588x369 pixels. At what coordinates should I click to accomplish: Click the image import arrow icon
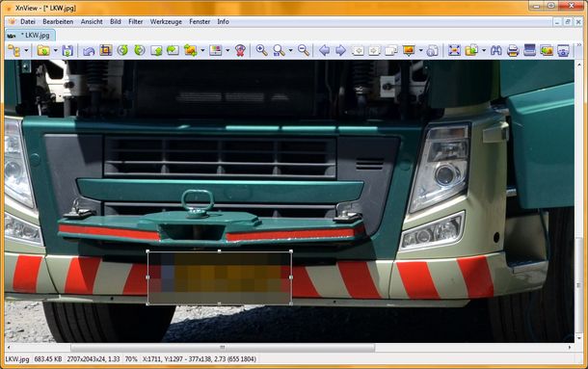pyautogui.click(x=547, y=50)
